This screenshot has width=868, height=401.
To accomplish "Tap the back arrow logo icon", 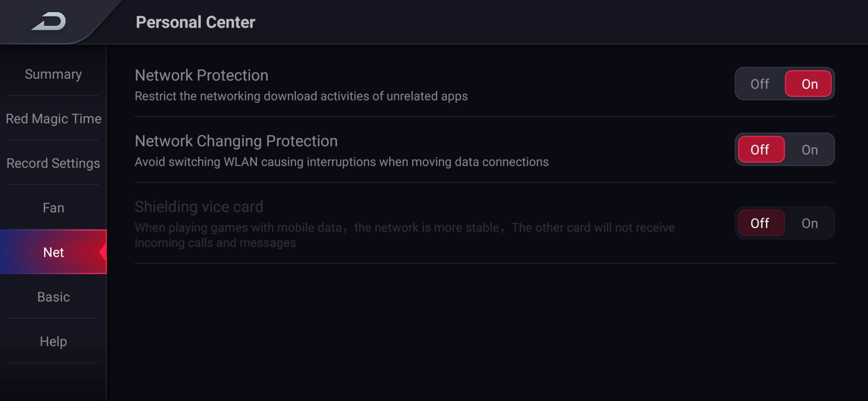I will [49, 22].
